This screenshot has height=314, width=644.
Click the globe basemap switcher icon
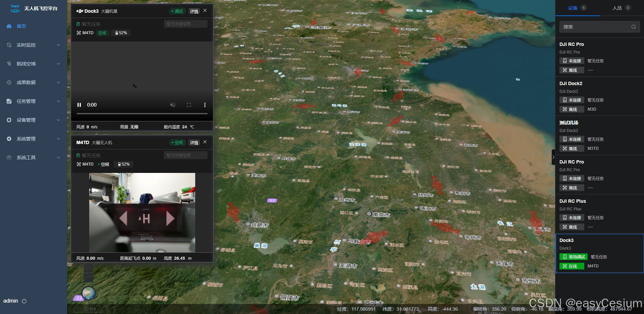[x=89, y=294]
